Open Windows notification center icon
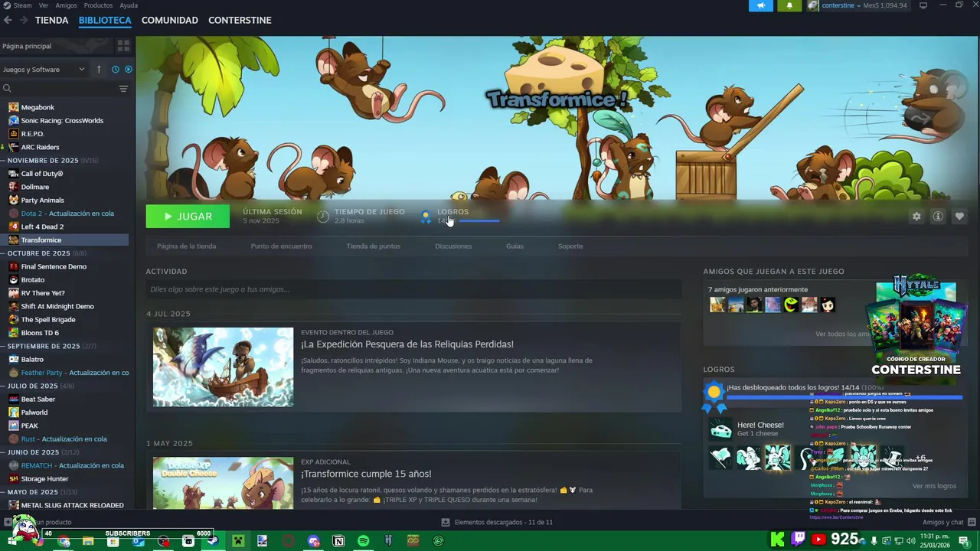 [x=964, y=541]
